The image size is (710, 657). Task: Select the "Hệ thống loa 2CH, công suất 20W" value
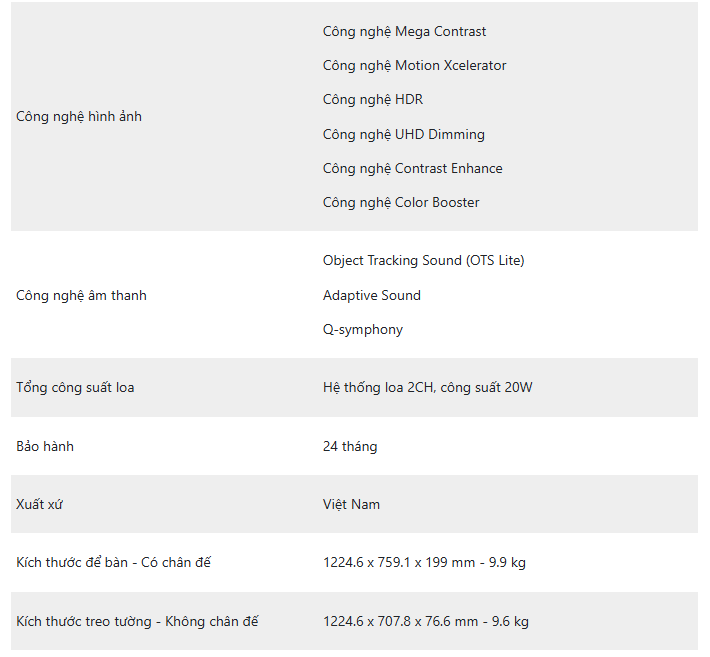427,388
